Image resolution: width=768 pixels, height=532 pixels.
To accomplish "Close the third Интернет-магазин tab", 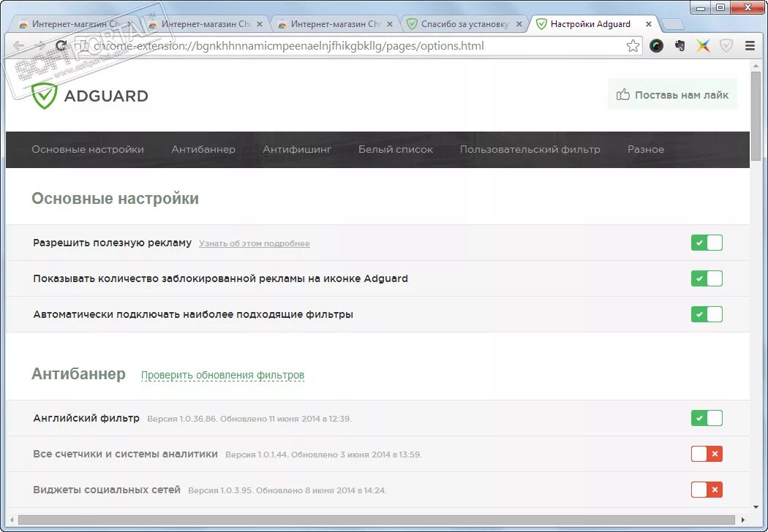I will click(x=390, y=24).
